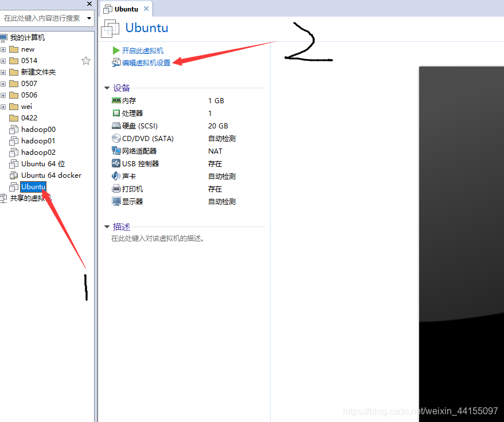
Task: Select the 0422 folder label
Action: tap(29, 118)
